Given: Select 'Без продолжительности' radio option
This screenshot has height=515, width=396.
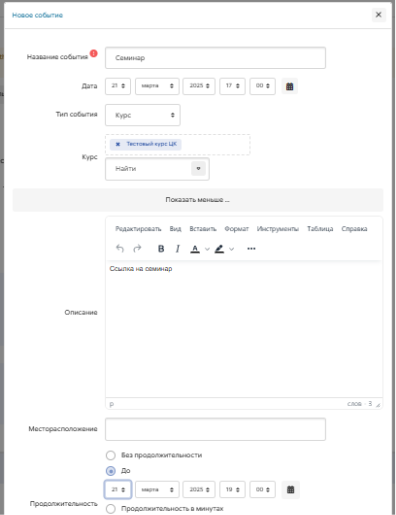Looking at the screenshot, I should click(x=111, y=455).
